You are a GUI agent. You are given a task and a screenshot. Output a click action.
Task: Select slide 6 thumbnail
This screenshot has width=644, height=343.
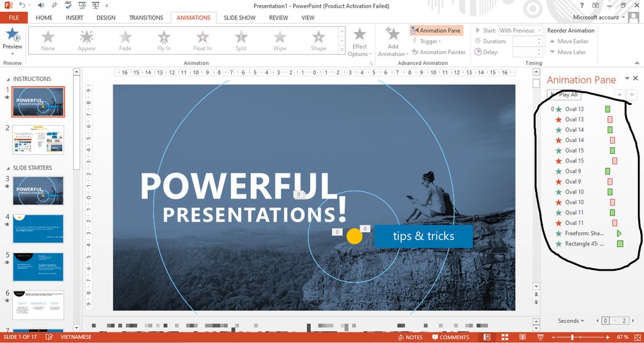38,305
